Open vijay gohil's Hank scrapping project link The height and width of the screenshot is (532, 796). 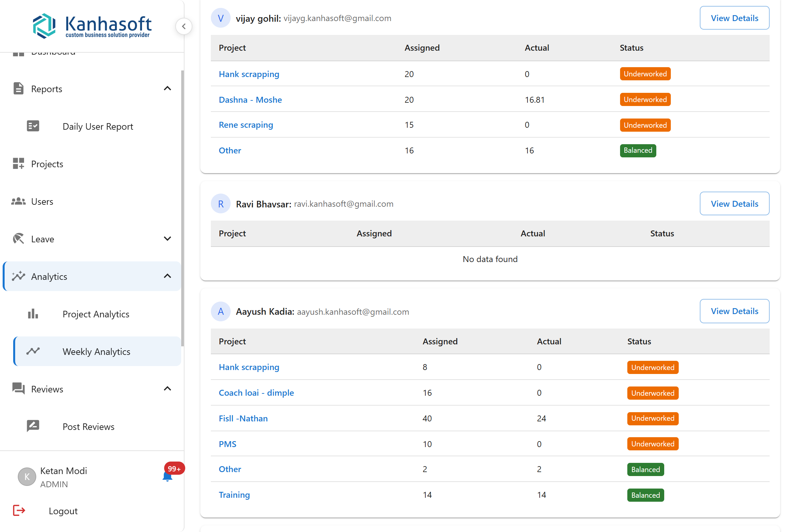point(249,74)
